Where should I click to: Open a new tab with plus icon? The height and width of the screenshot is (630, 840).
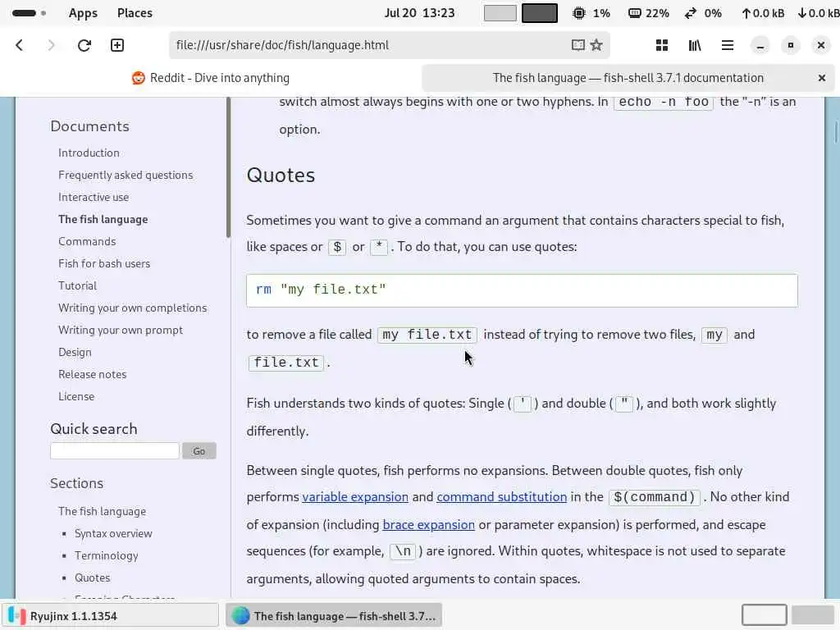pyautogui.click(x=117, y=46)
